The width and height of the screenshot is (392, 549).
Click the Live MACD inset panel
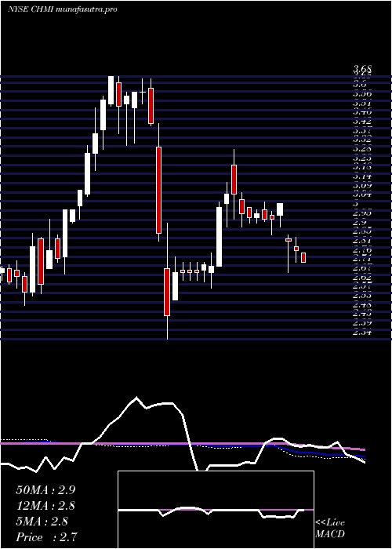click(216, 510)
